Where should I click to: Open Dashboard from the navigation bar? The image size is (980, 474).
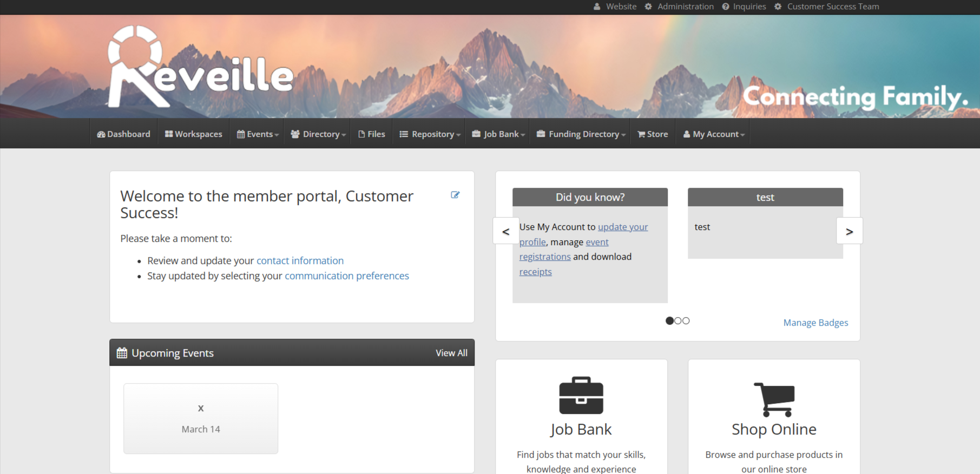[123, 134]
